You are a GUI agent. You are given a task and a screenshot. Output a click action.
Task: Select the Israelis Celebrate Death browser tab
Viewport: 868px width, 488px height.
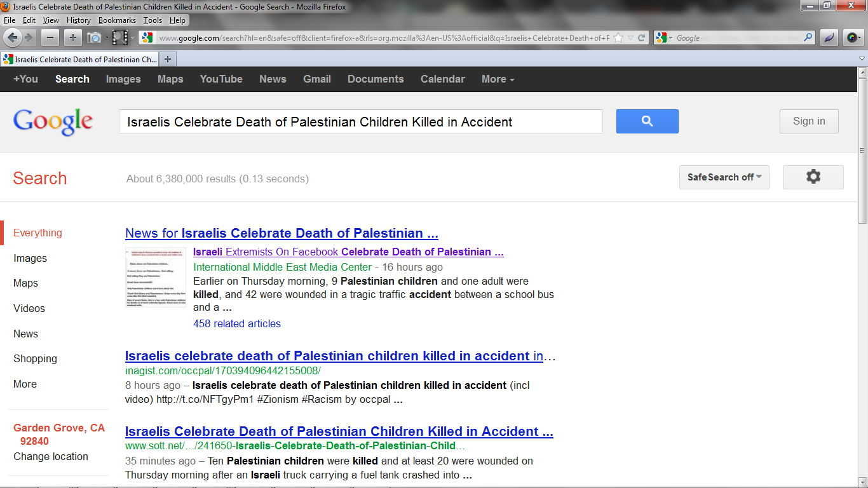(79, 59)
